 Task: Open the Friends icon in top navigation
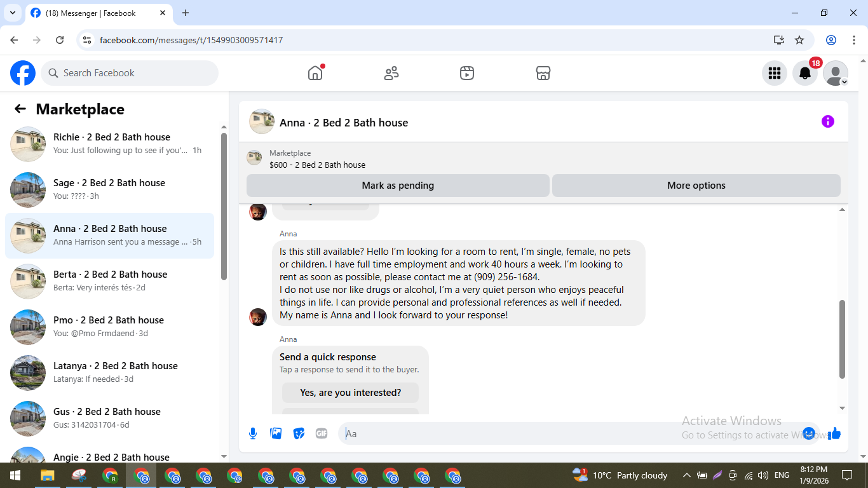[x=391, y=73]
